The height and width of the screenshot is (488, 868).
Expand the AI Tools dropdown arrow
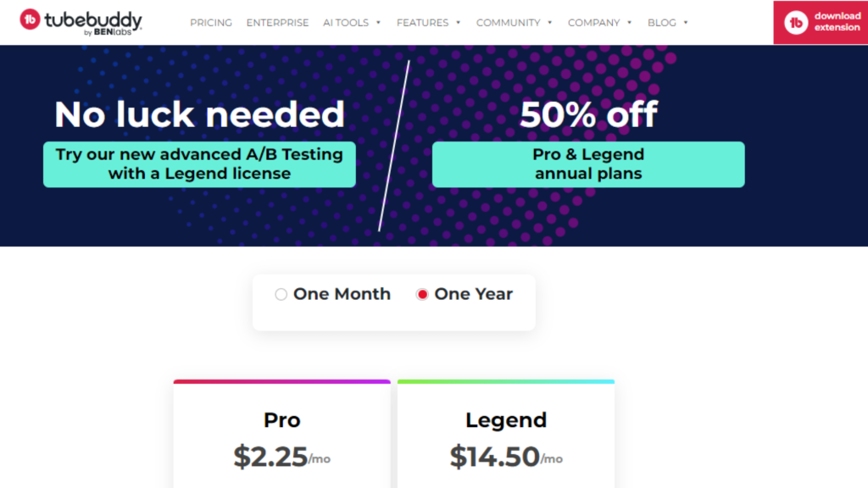click(378, 23)
